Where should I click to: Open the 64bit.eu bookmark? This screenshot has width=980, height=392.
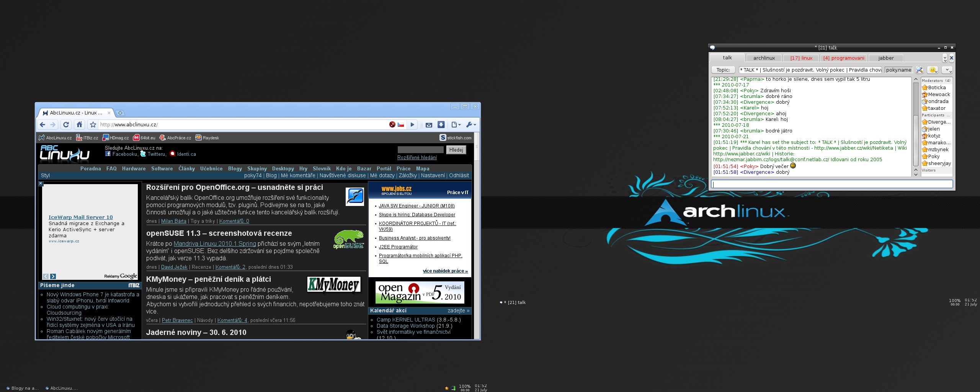144,138
